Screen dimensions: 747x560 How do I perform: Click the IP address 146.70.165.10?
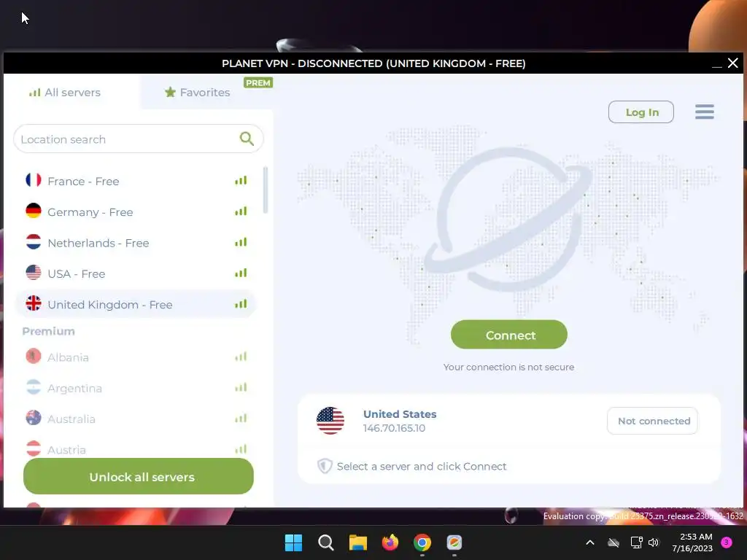pos(394,428)
